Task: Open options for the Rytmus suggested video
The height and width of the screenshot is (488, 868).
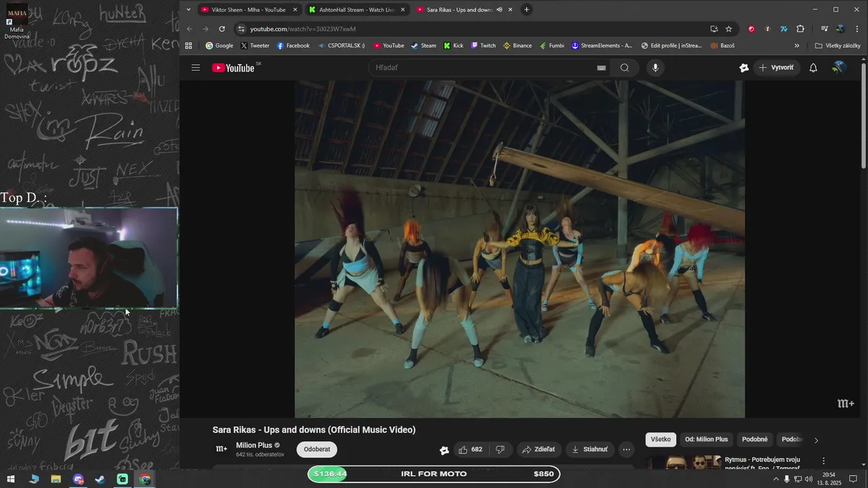Action: (x=824, y=461)
